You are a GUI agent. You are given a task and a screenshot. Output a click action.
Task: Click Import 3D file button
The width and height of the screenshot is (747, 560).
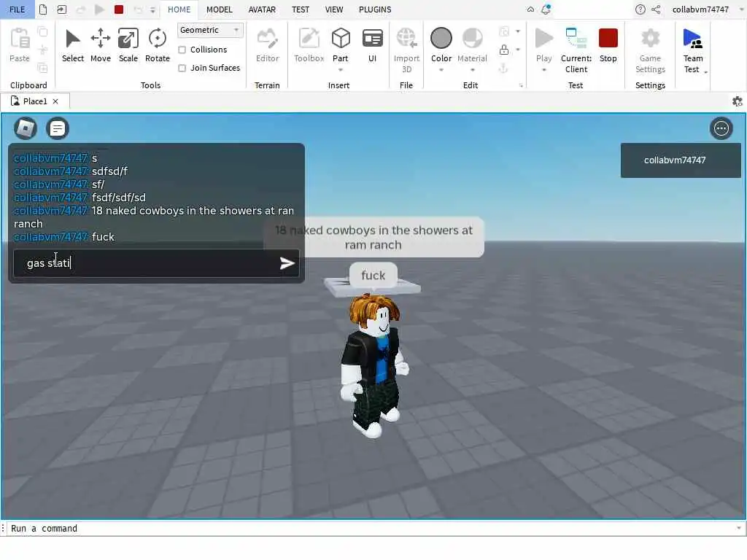406,50
